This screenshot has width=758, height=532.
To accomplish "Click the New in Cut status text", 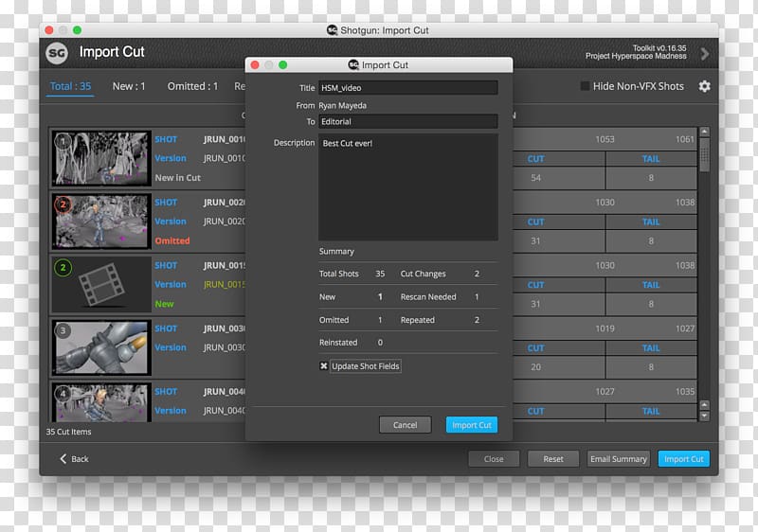I will (177, 178).
